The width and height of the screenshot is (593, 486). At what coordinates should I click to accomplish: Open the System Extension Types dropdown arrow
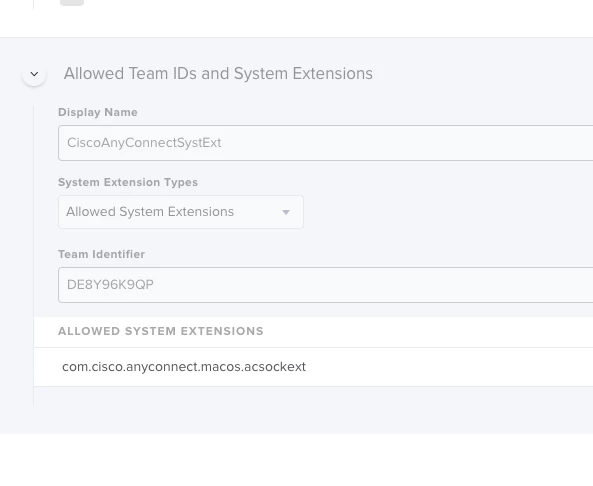point(286,212)
